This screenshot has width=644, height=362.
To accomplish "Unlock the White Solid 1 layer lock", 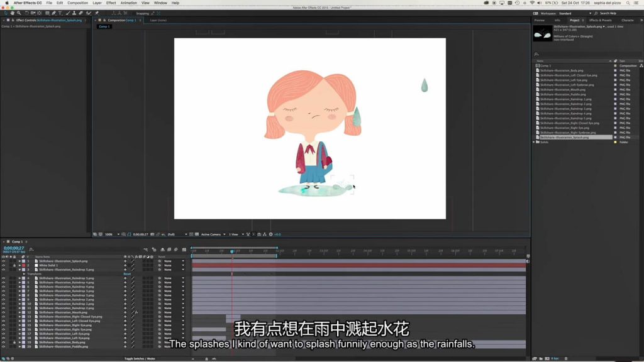I will [14, 266].
